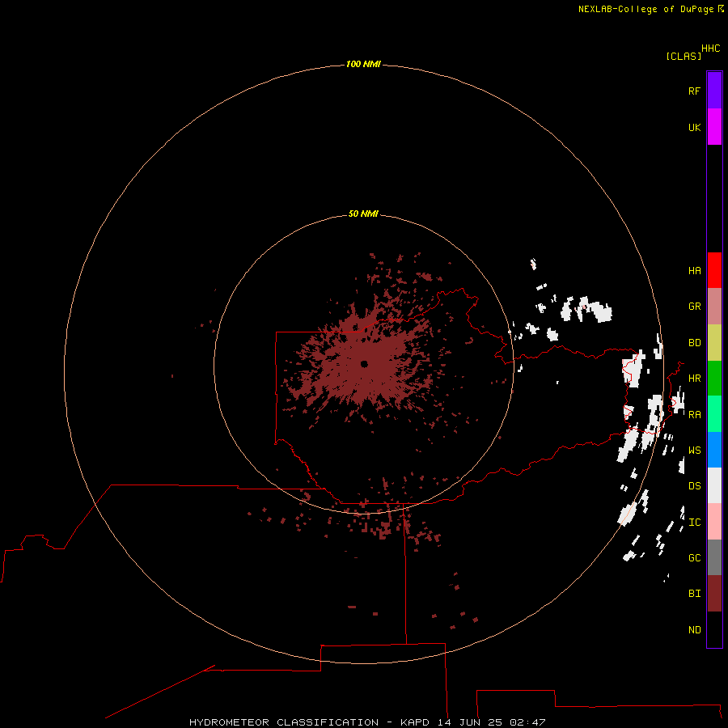
Task: Click the DS white legend swatch
Action: (x=714, y=485)
